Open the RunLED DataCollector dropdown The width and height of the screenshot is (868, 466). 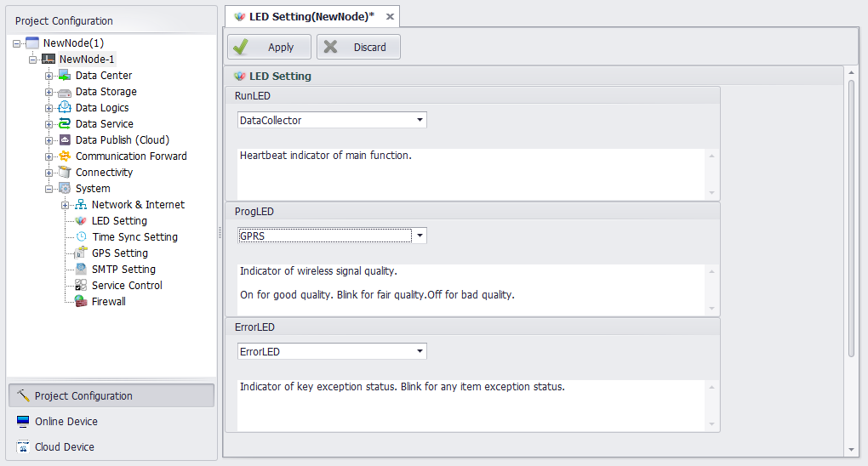click(420, 121)
